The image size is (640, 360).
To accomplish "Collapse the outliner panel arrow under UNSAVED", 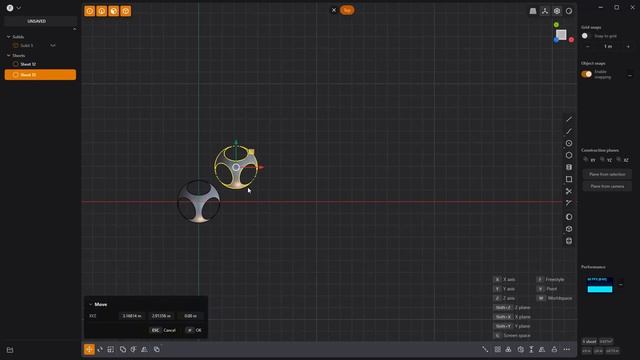I will pos(74,29).
